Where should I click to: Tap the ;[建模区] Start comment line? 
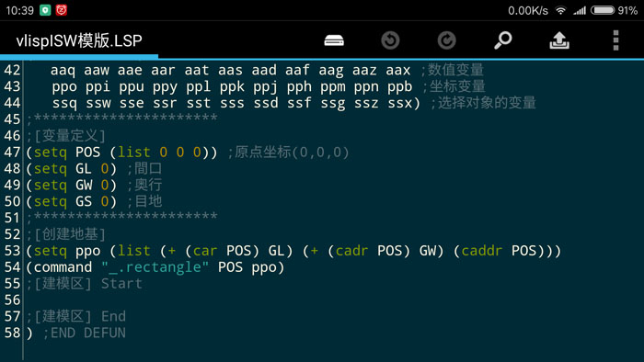[85, 284]
